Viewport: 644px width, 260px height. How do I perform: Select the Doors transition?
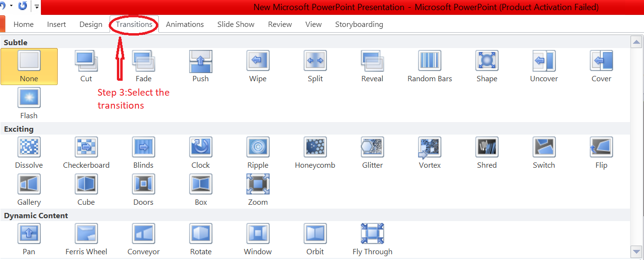click(x=143, y=190)
